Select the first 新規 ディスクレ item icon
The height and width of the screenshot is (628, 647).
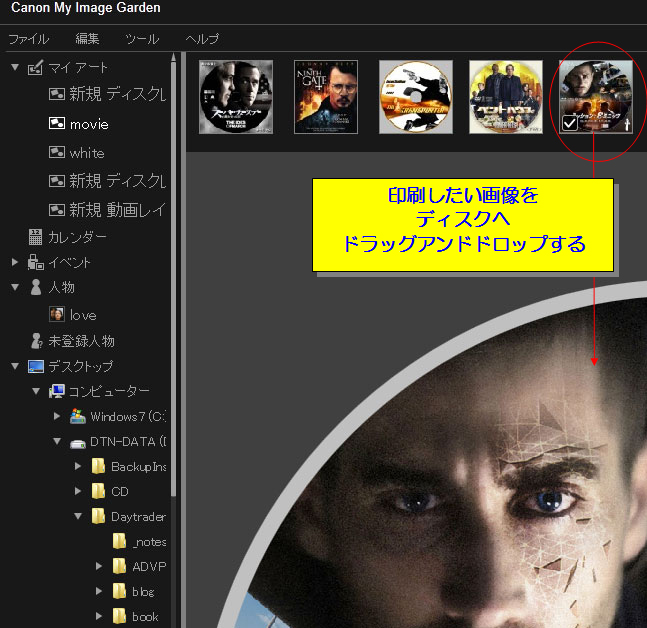click(x=57, y=94)
